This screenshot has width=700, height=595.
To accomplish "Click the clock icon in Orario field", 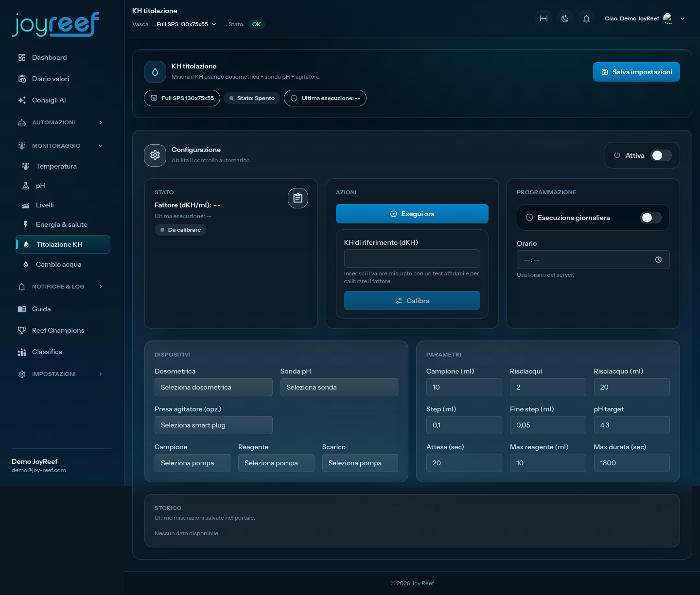I will (x=658, y=260).
